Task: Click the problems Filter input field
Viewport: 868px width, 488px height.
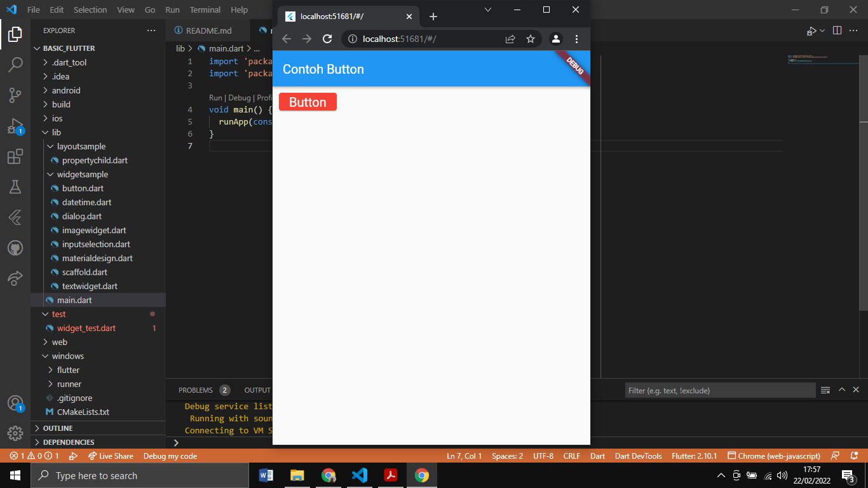Action: 719,390
